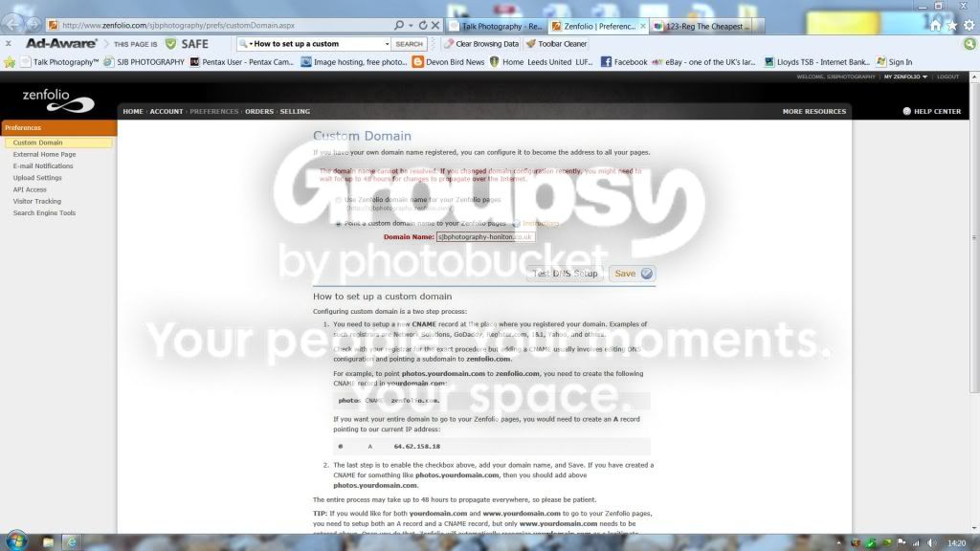Open the Lloyds TSB bookmark
980x551 pixels.
pos(817,62)
